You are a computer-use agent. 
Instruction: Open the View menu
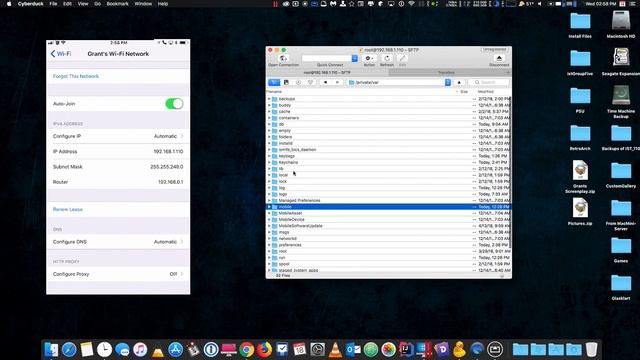(x=83, y=4)
